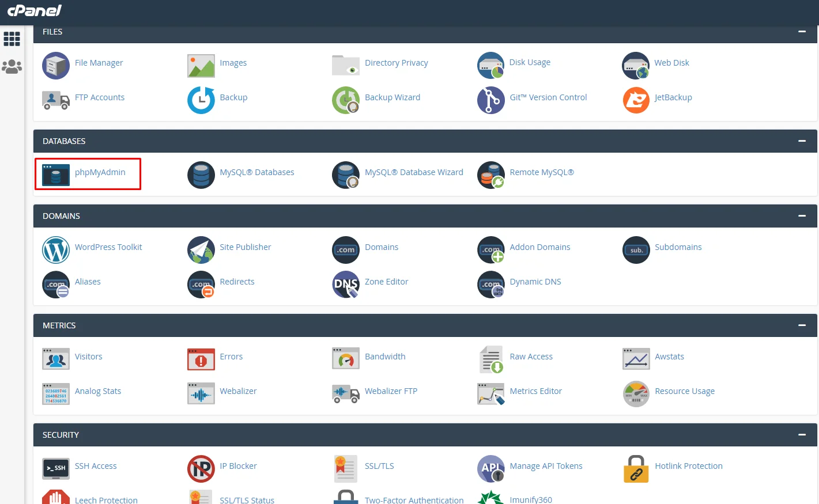Open the Directory Privacy folder icon

346,65
